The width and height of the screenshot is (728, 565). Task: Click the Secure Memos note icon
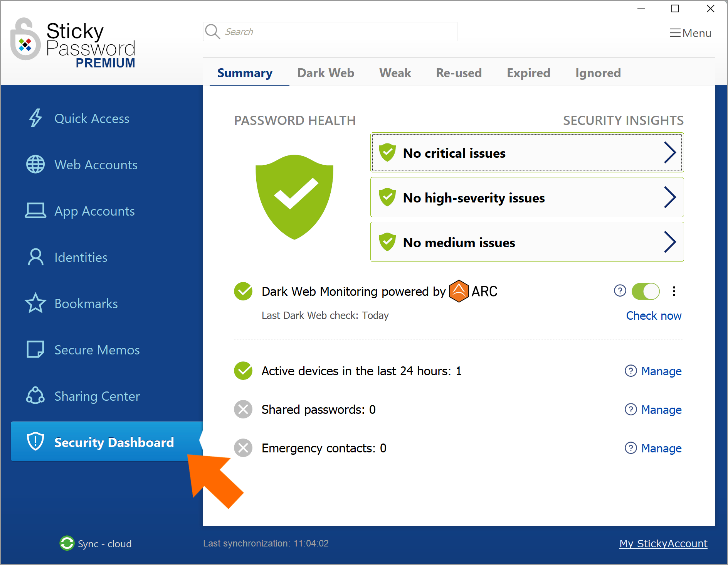35,349
